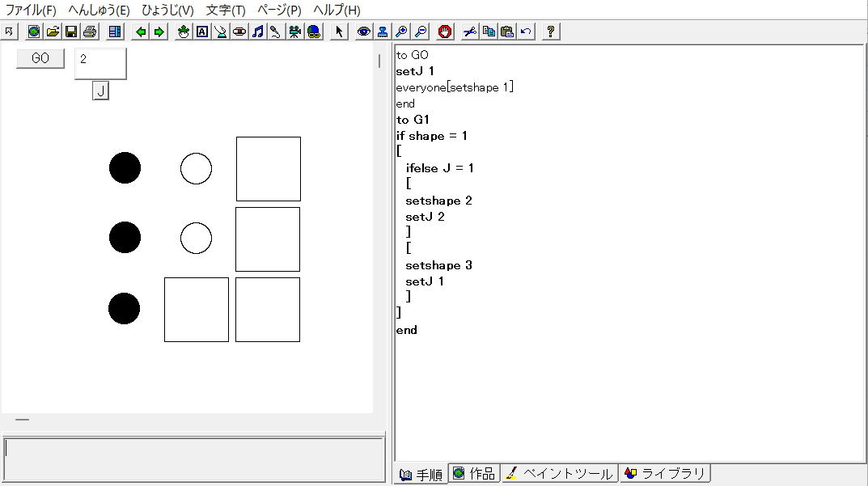The width and height of the screenshot is (868, 486).
Task: Paste with the clipboard icon
Action: 507,32
